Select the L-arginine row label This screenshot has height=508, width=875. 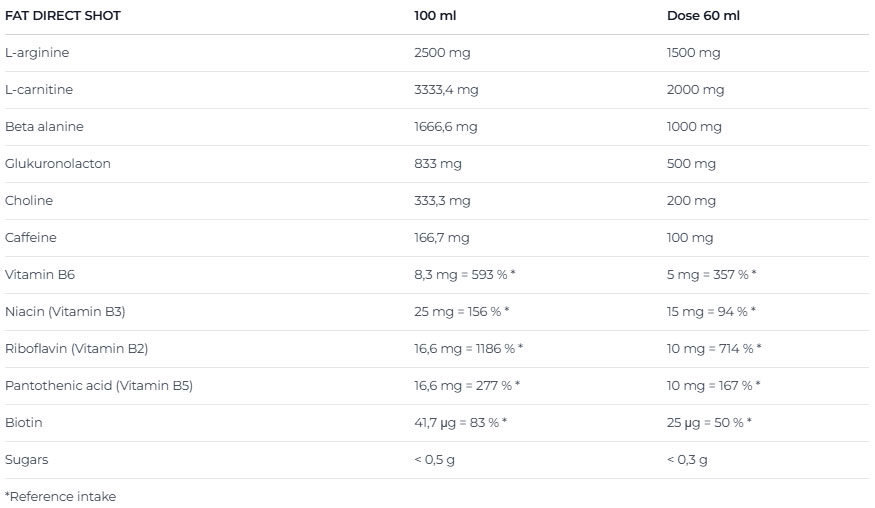click(x=37, y=53)
